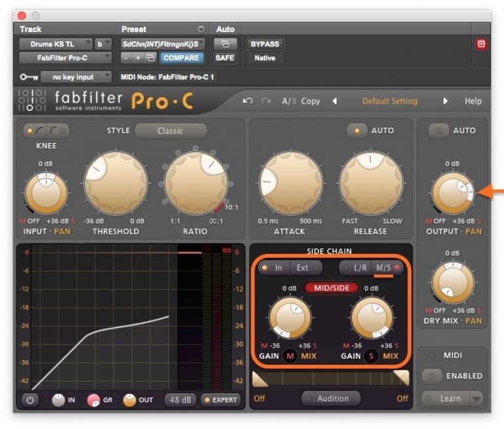504x429 pixels.
Task: Click the ATTACK knob
Action: click(291, 183)
